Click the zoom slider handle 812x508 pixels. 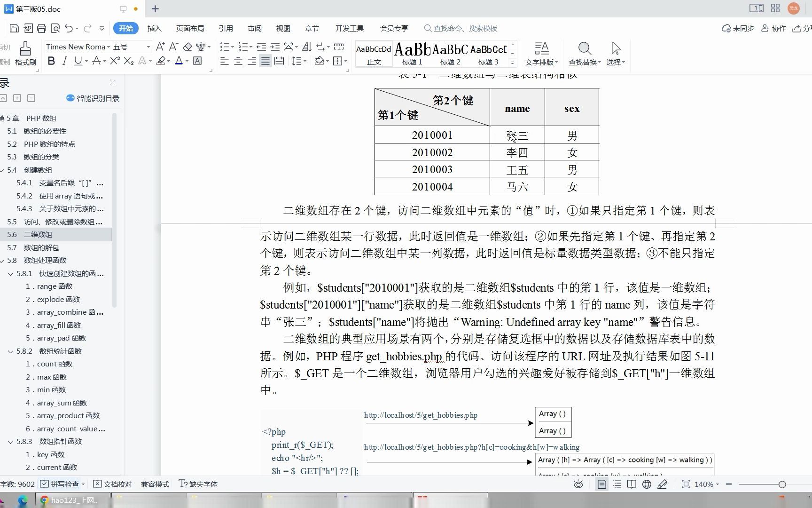pyautogui.click(x=782, y=484)
